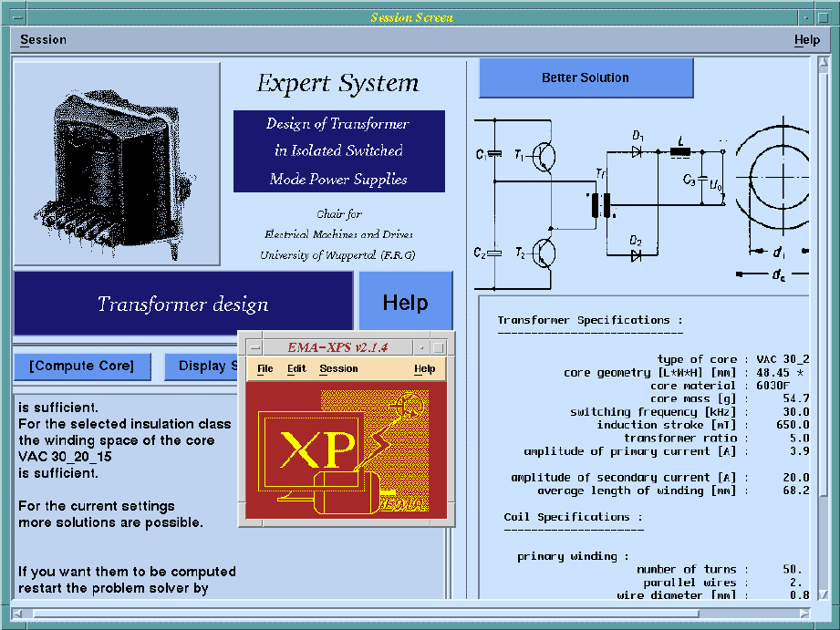Open the Session menu in Session Screen
Viewport: 840px width, 630px height.
click(x=43, y=40)
